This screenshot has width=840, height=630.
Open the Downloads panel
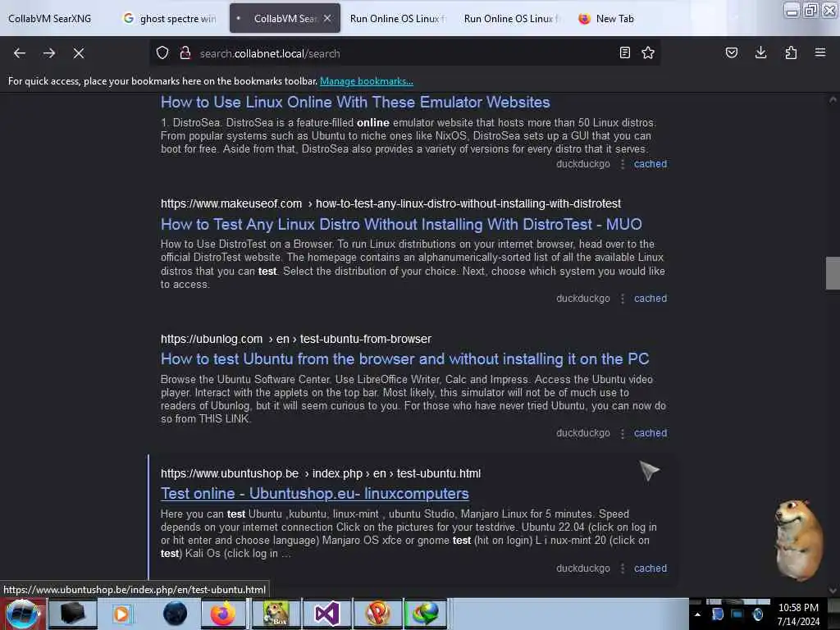tap(760, 52)
